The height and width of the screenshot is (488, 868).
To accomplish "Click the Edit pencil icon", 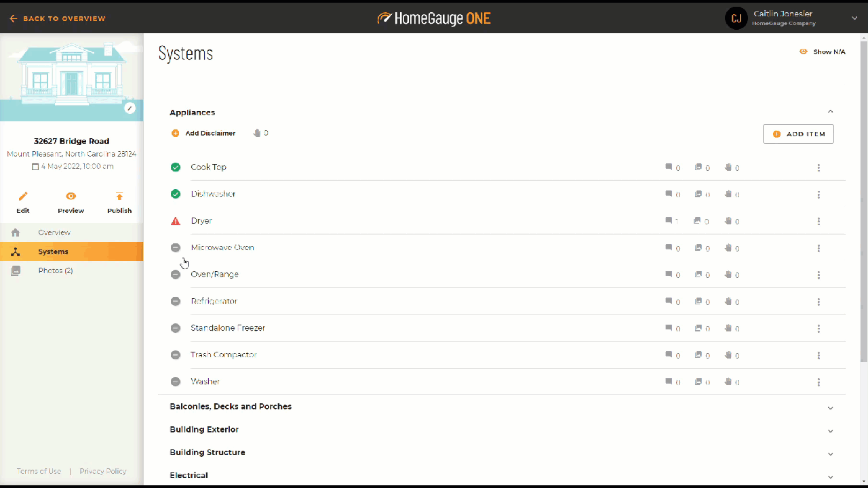I will coord(23,197).
